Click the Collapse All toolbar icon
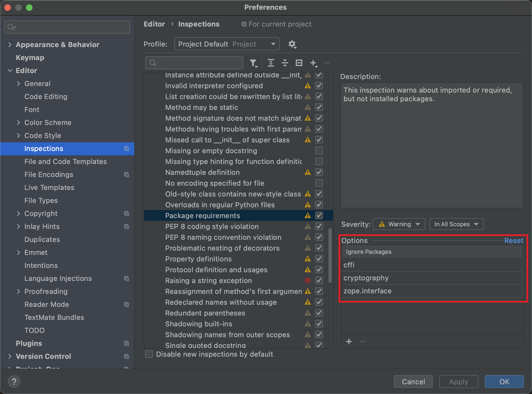This screenshot has height=394, width=532. pyautogui.click(x=285, y=63)
